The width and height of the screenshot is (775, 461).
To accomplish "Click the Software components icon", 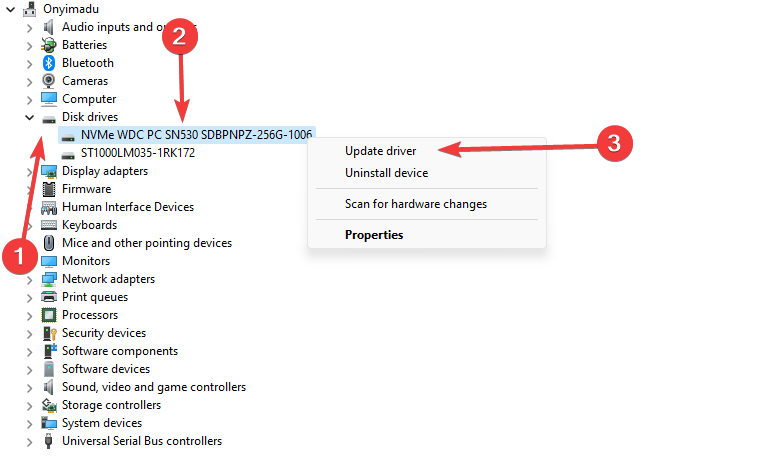I will click(50, 351).
